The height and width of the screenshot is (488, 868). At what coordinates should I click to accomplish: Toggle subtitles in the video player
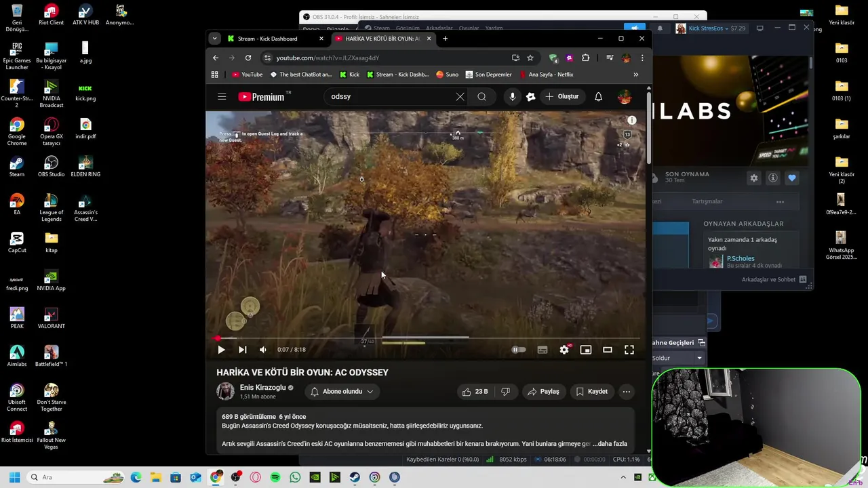pyautogui.click(x=542, y=350)
